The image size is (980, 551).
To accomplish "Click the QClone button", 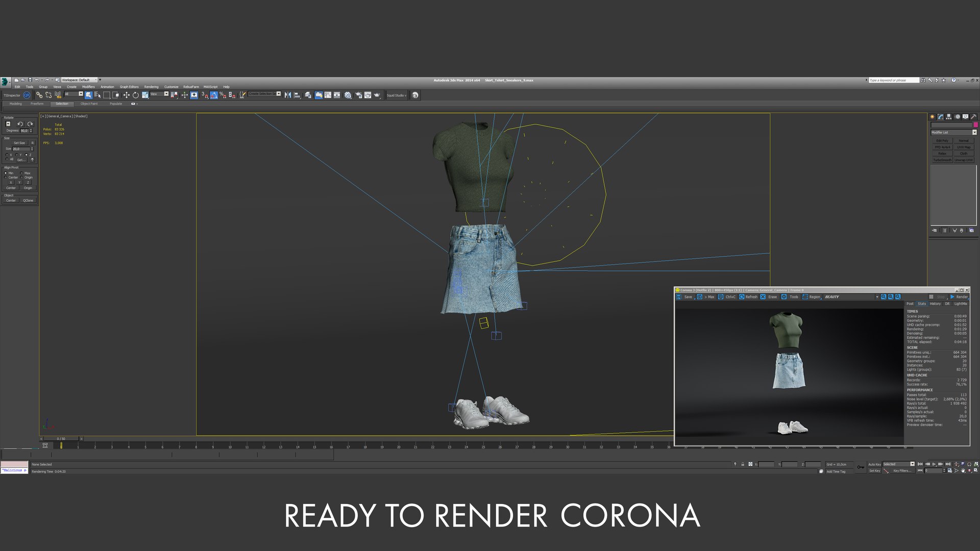I will point(28,201).
